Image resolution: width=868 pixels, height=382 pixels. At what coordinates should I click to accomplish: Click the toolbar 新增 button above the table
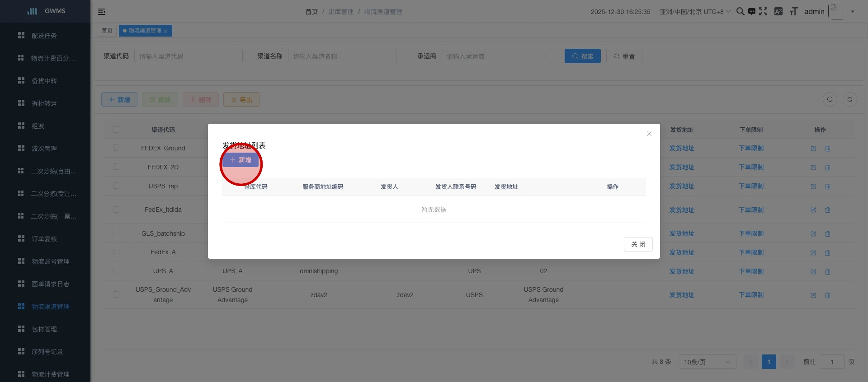click(119, 99)
